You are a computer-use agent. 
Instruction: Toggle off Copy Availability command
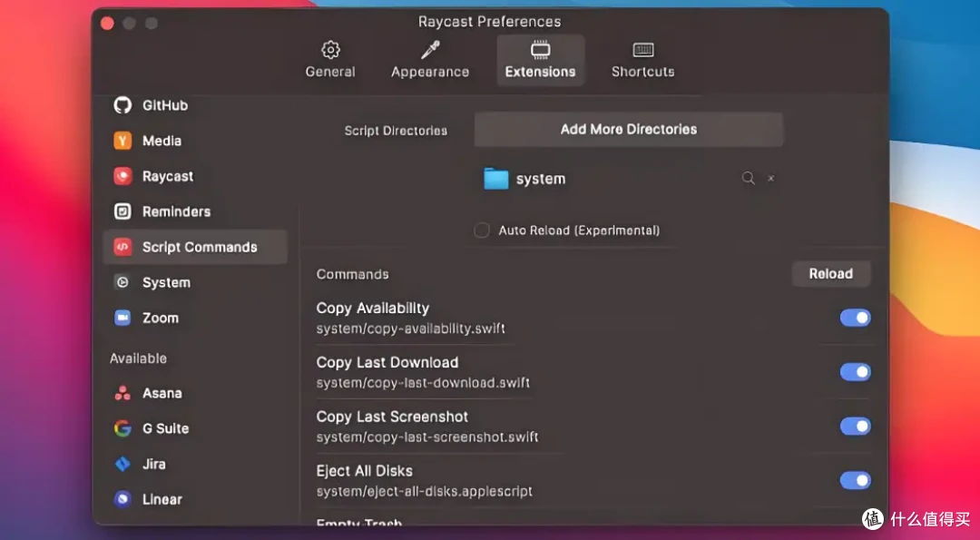tap(855, 318)
